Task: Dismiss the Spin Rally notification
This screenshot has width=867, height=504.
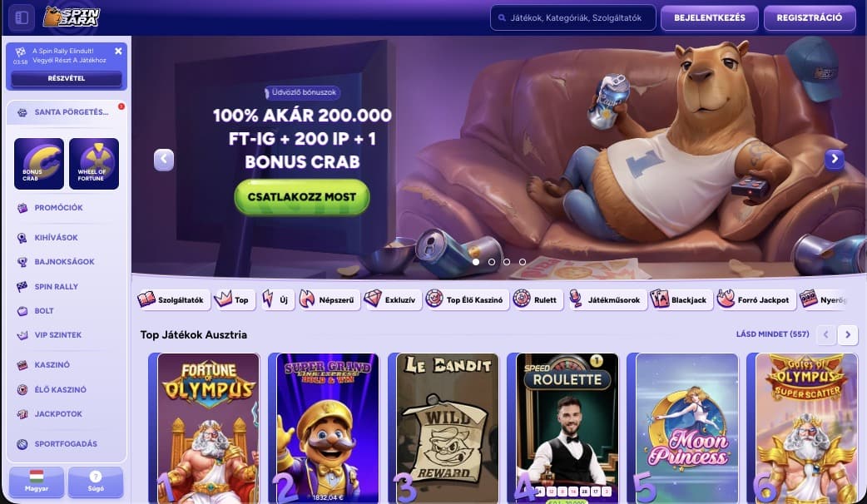Action: pos(118,51)
